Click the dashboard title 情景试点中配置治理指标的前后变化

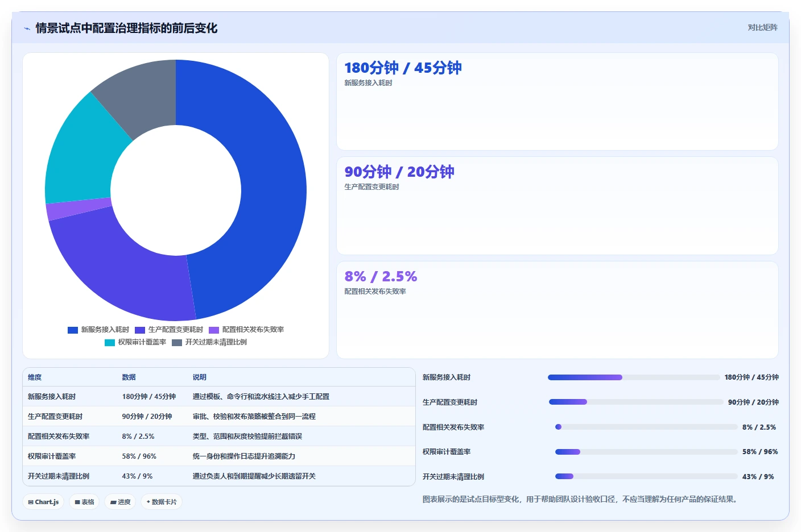[126, 28]
